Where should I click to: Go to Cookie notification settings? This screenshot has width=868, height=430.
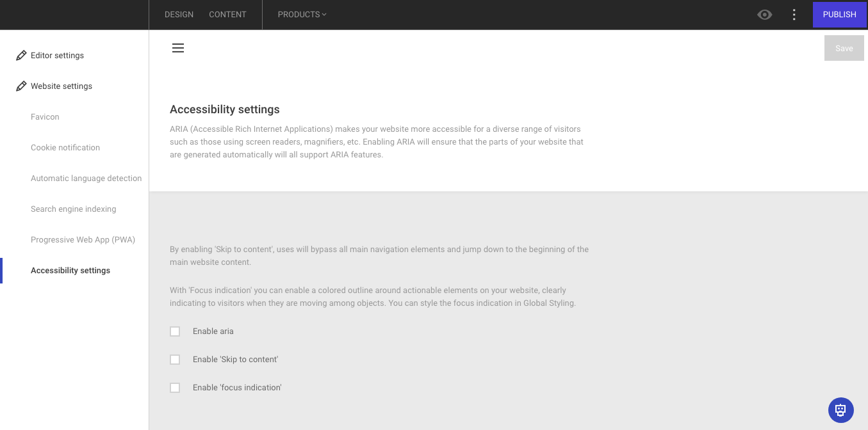tap(65, 147)
